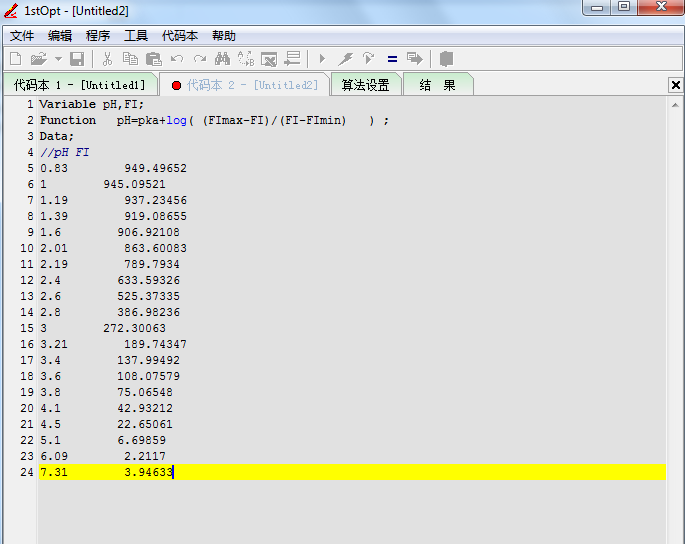Click the value 108.07579
This screenshot has height=544, width=685.
coord(149,376)
